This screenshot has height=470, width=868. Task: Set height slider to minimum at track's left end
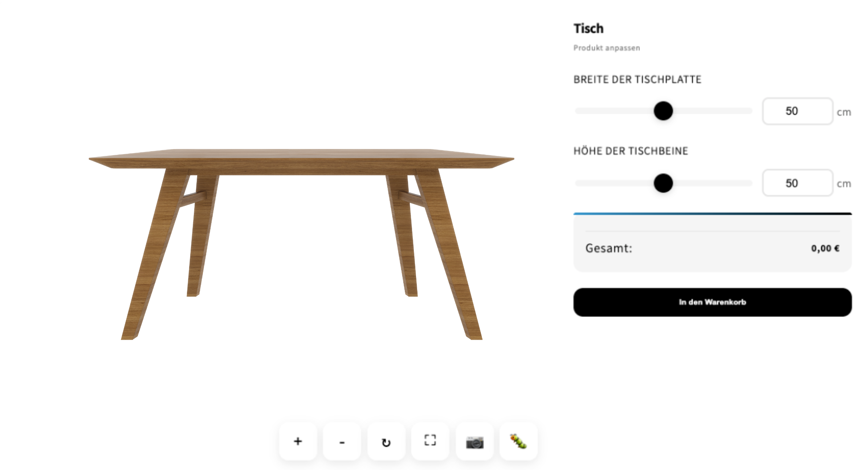click(577, 183)
